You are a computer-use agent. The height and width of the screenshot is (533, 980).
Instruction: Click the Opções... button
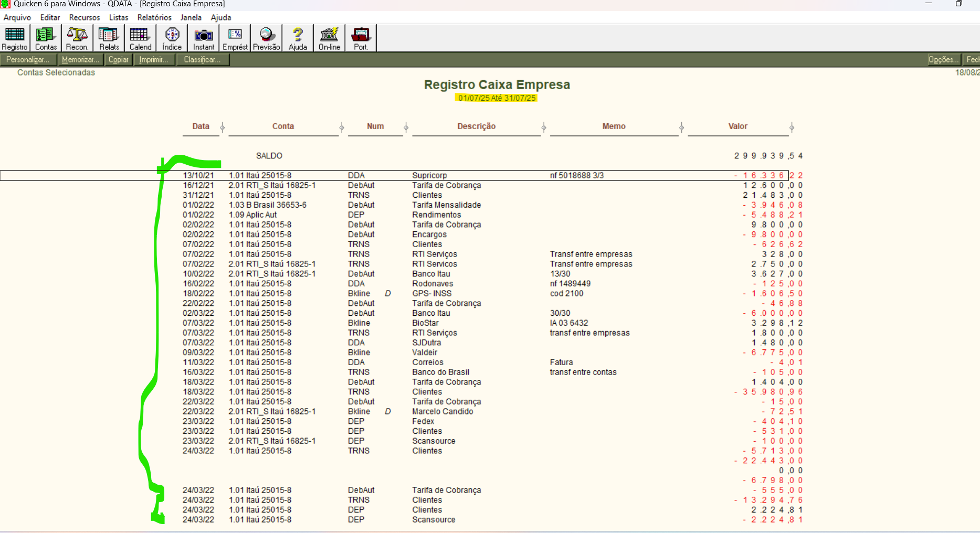pyautogui.click(x=943, y=60)
